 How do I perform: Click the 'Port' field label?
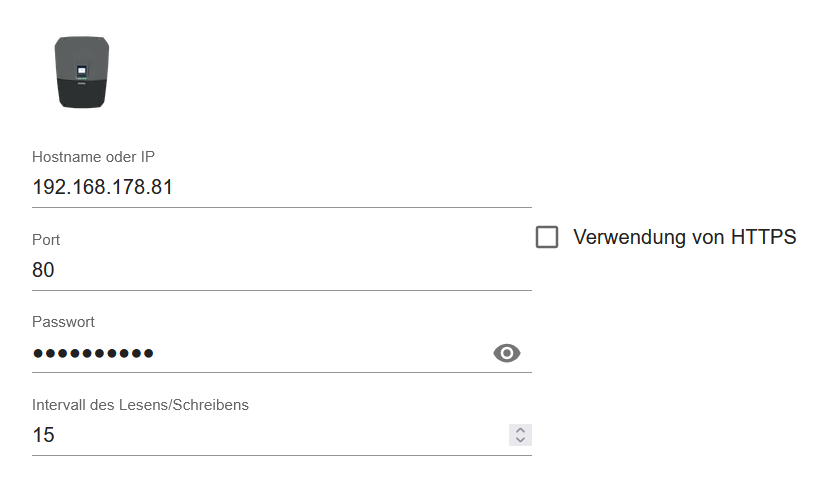[46, 240]
